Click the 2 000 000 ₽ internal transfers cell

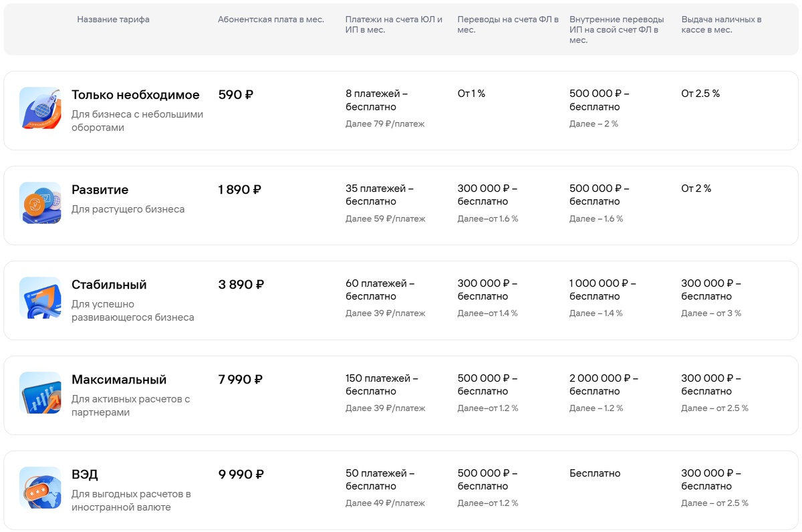point(602,385)
